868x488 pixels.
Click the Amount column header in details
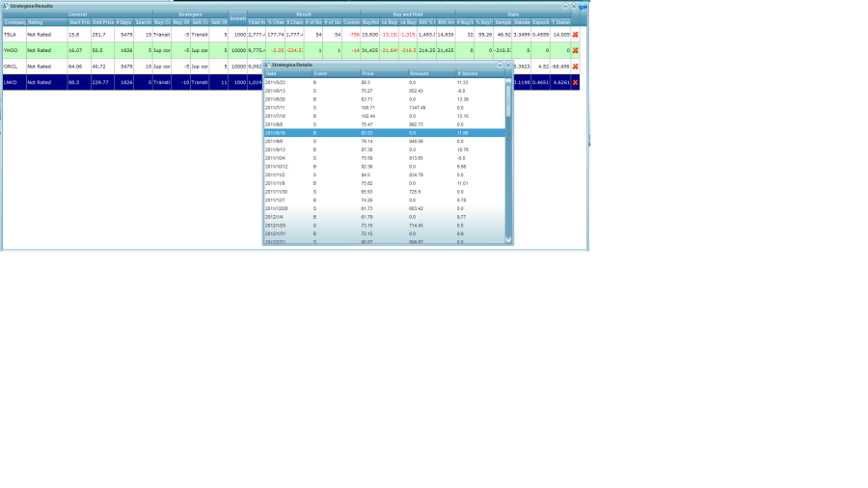[430, 73]
